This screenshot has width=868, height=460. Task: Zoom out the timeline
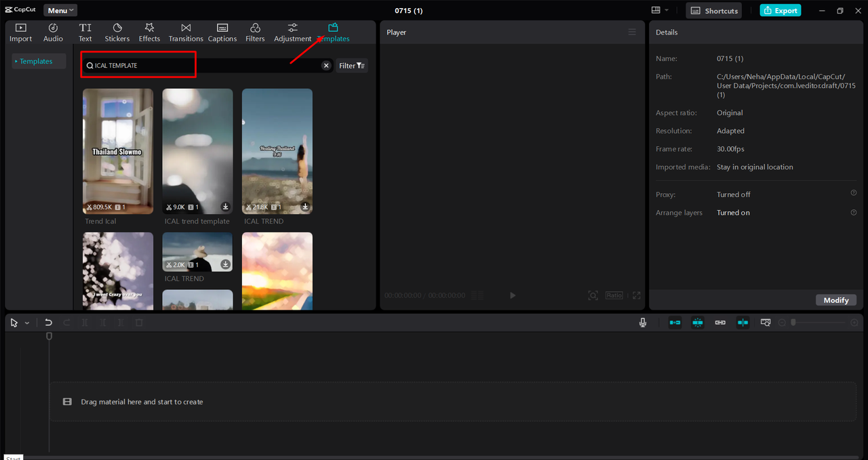click(782, 322)
